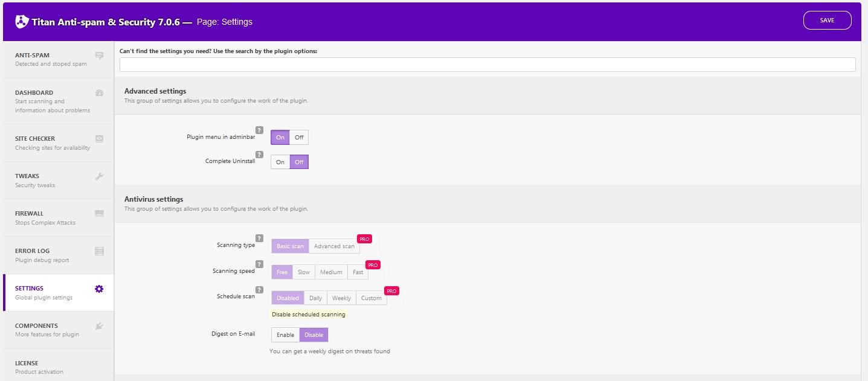Click 'You can get a weekly digest' text
868x381 pixels.
(330, 351)
